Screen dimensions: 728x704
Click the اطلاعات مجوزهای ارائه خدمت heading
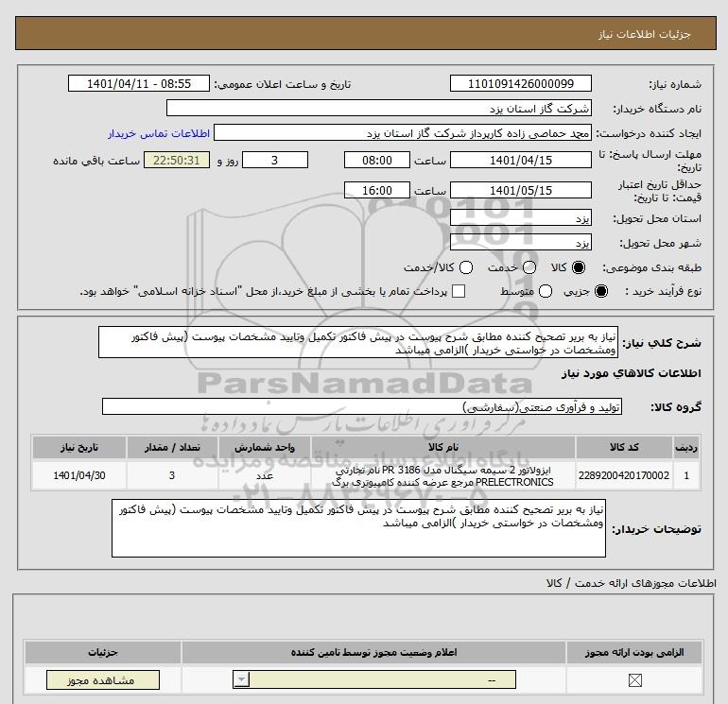click(x=631, y=583)
